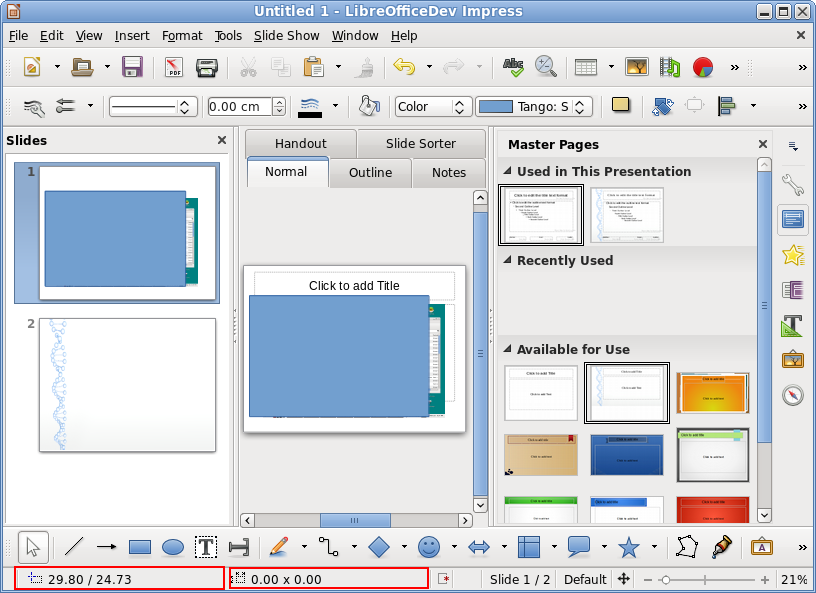Click the Save document icon
The image size is (816, 593).
pos(132,67)
